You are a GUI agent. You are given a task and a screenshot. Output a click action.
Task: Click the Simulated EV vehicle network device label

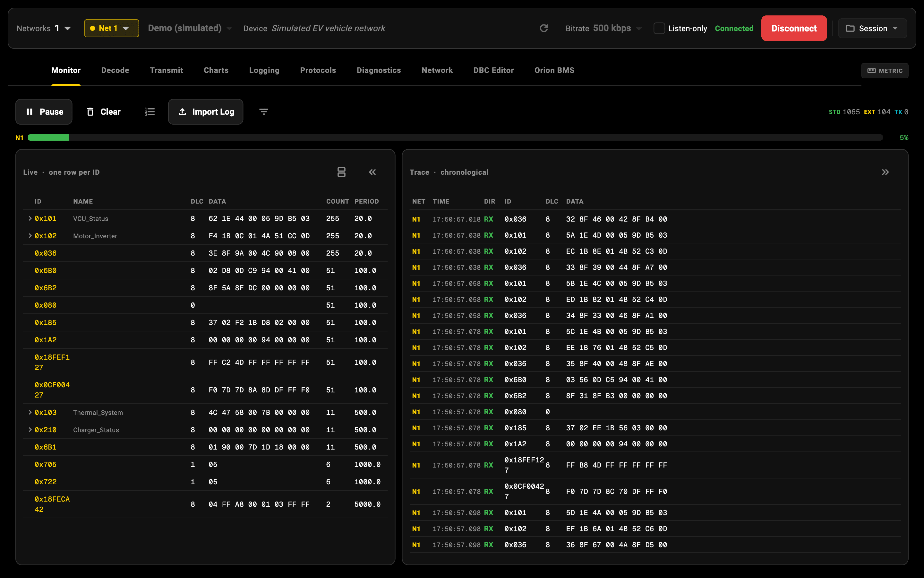328,28
